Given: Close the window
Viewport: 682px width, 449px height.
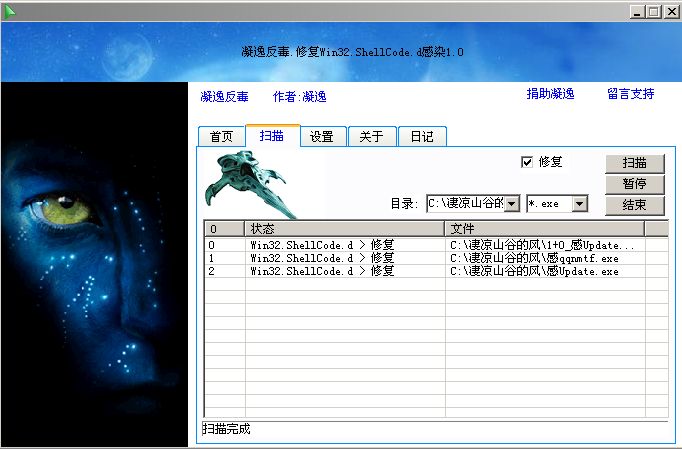Looking at the screenshot, I should tap(671, 12).
